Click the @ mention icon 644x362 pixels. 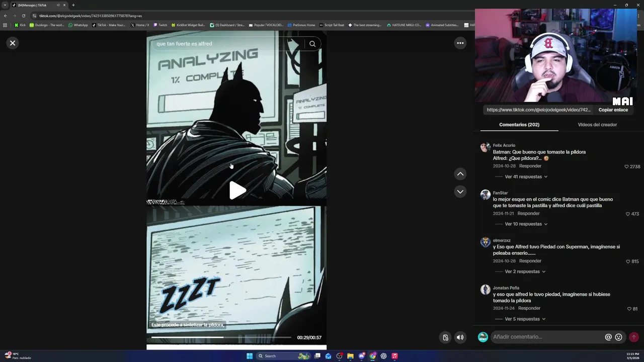pos(608,337)
